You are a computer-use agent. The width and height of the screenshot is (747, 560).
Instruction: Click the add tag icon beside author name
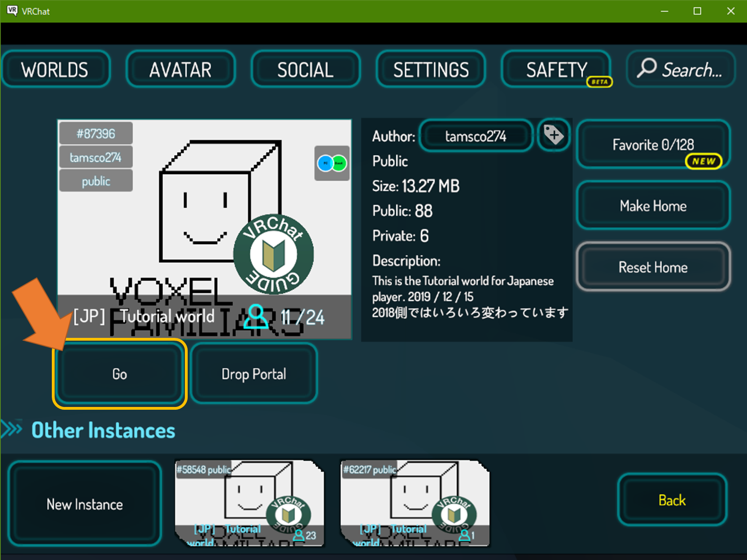pyautogui.click(x=554, y=135)
